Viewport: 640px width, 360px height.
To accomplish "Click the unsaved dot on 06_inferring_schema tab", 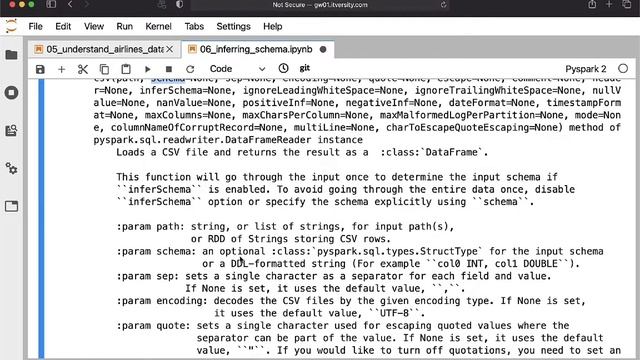I will click(x=323, y=49).
